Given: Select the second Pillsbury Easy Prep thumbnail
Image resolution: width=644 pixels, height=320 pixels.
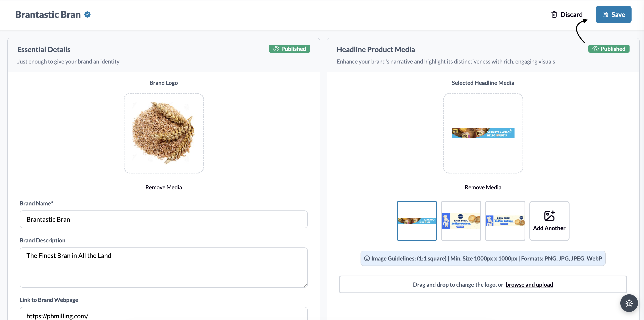Looking at the screenshot, I should [x=461, y=221].
